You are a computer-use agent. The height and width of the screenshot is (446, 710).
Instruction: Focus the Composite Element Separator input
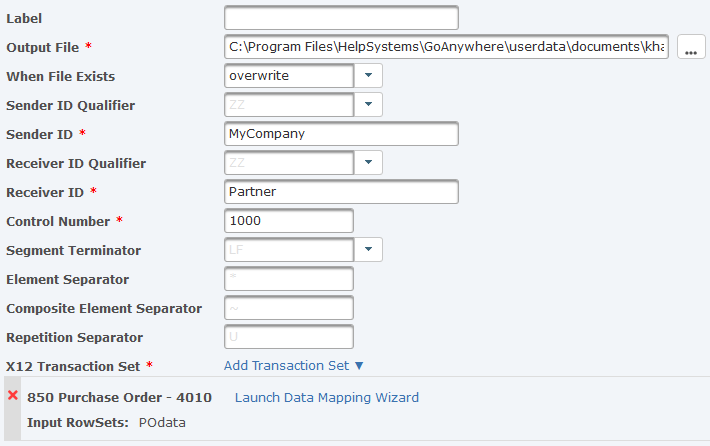pos(289,308)
